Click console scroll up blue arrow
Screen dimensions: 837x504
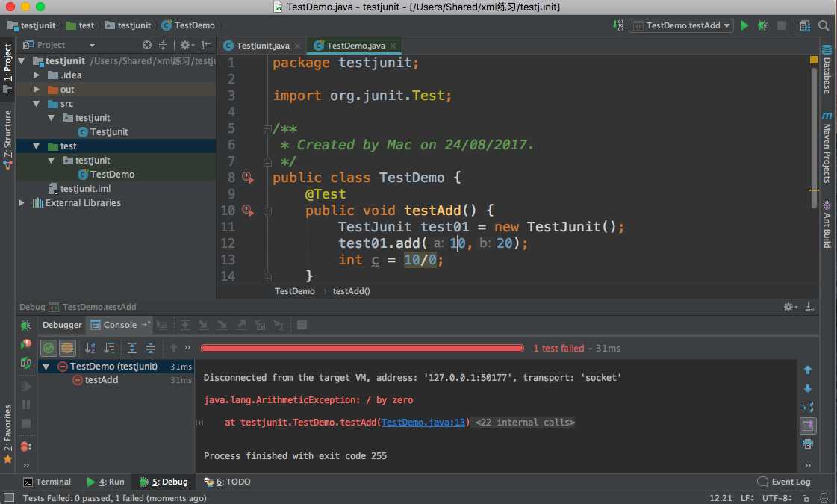808,370
